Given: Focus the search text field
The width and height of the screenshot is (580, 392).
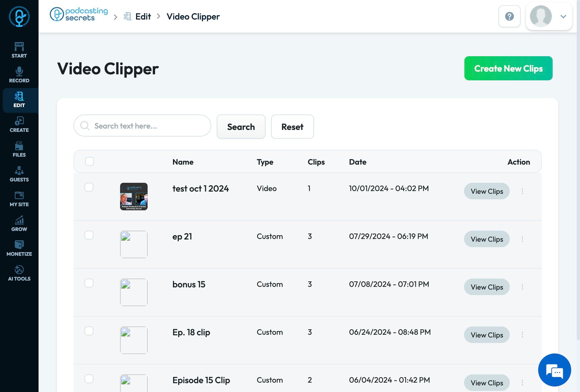Looking at the screenshot, I should click(146, 126).
